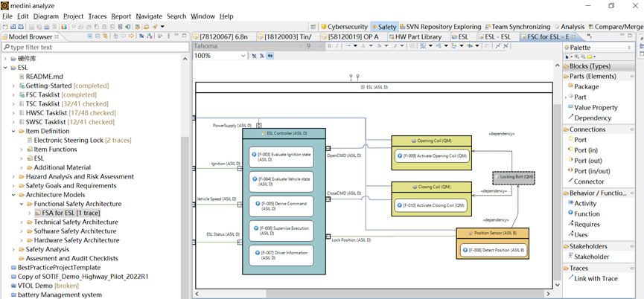The width and height of the screenshot is (644, 299).
Task: Expand the Safety Analysis folder
Action: 13,249
